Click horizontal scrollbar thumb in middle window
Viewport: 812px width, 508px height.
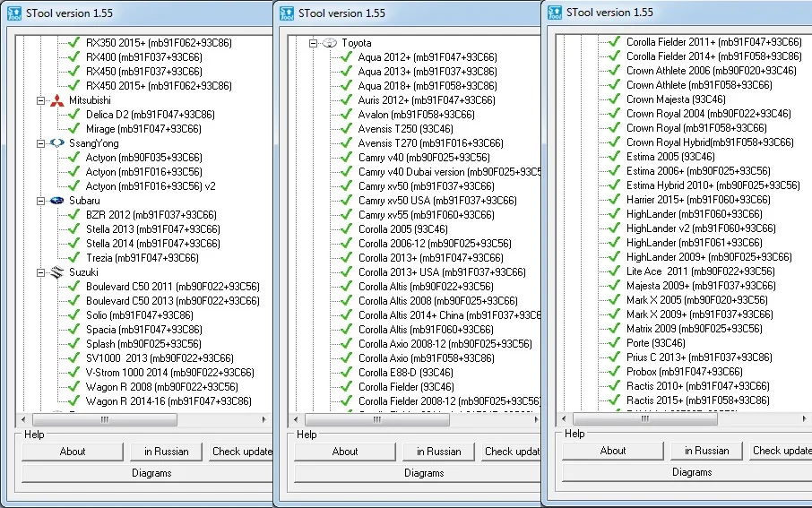(x=377, y=419)
